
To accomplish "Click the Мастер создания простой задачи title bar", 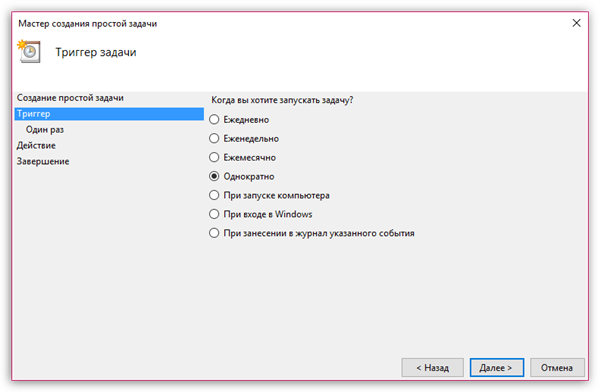I will point(88,23).
